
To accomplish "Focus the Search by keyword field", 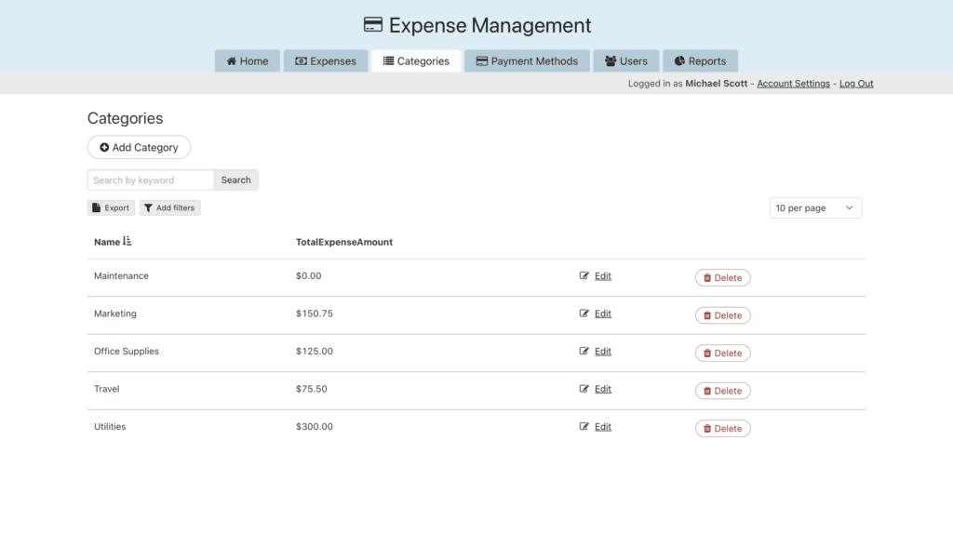I will coord(151,180).
